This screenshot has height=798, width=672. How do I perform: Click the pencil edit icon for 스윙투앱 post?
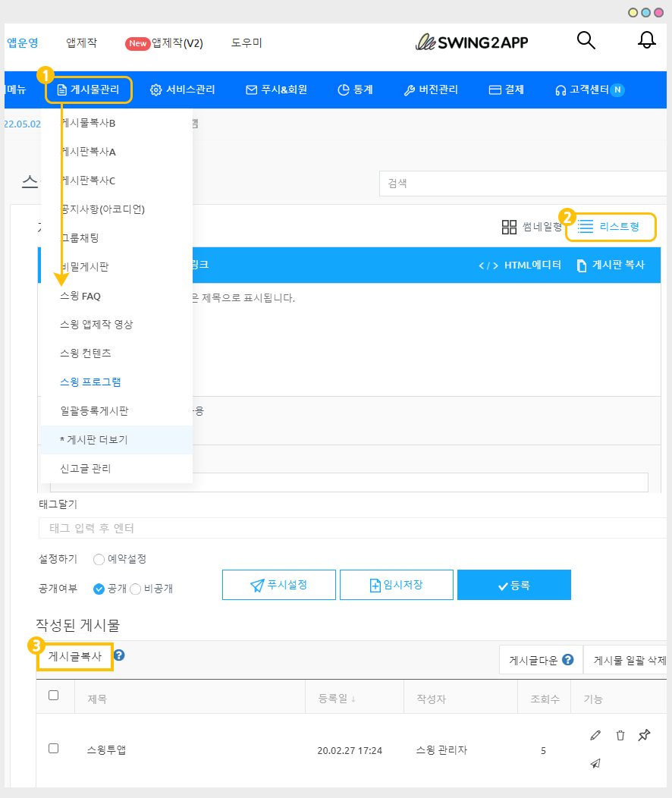click(x=595, y=735)
